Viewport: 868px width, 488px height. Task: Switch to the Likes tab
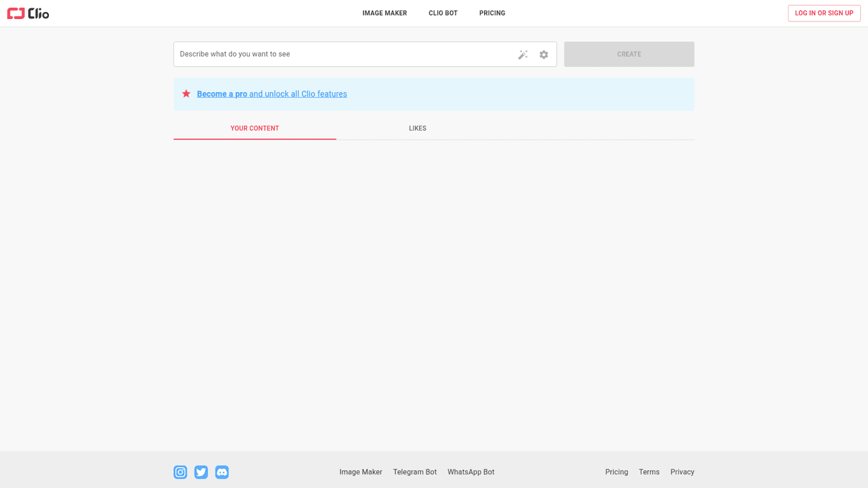[x=417, y=128]
